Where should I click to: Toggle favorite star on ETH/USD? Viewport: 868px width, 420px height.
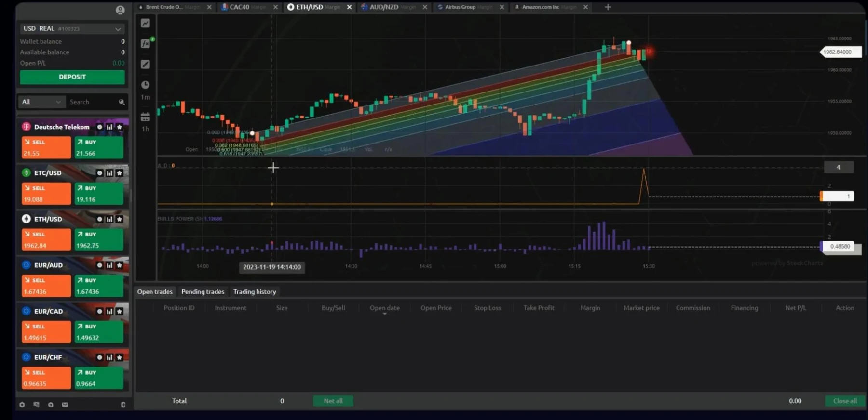120,219
